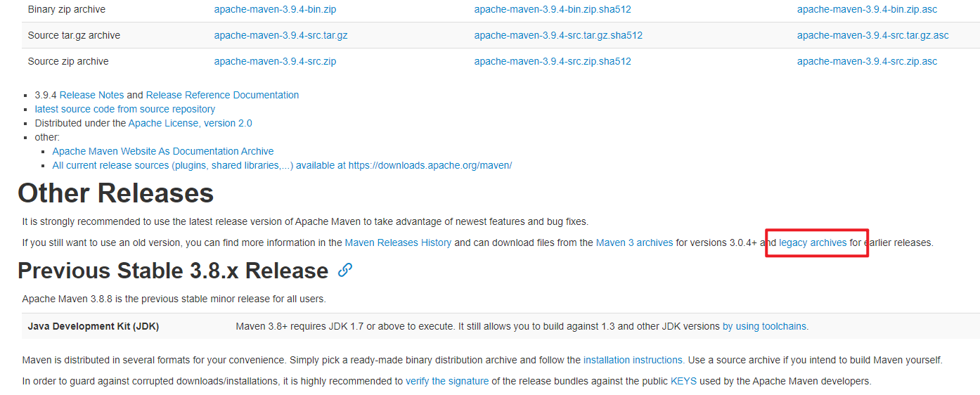Viewport: 980px width, 395px height.
Task: Open apache-maven-3.9.4-src.tar.gz.sha512 checksum
Action: pyautogui.click(x=557, y=35)
